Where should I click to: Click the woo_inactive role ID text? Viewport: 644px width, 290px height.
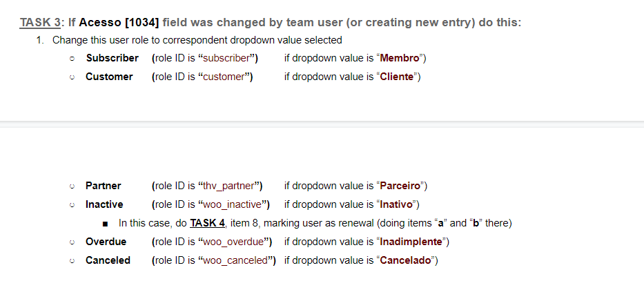pyautogui.click(x=233, y=204)
